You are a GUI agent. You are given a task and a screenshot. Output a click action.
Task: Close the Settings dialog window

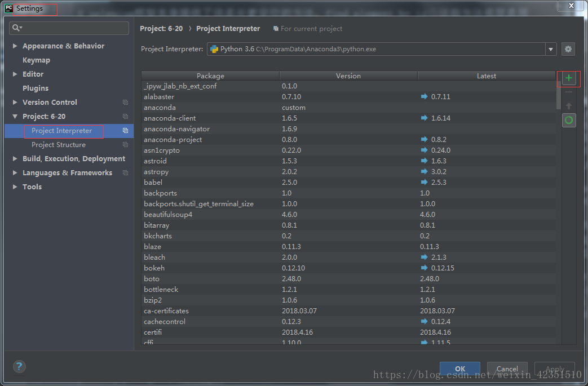[571, 6]
